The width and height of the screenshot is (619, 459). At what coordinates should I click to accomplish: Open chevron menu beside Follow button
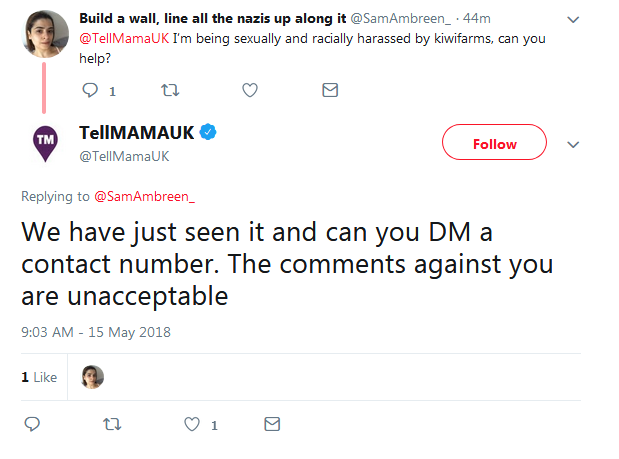click(x=573, y=144)
